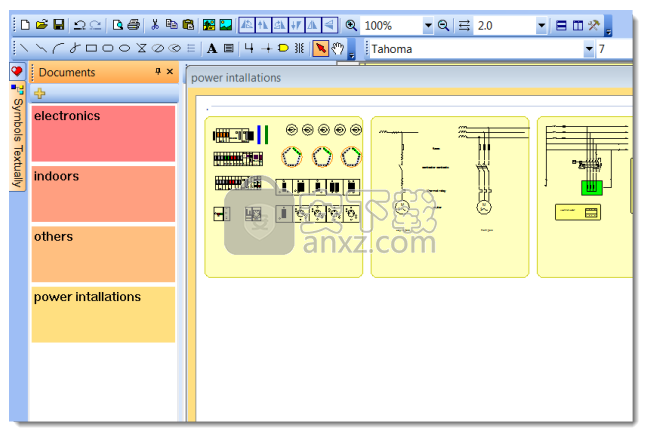664x434 pixels.
Task: Select the indoors category block
Action: coord(103,194)
